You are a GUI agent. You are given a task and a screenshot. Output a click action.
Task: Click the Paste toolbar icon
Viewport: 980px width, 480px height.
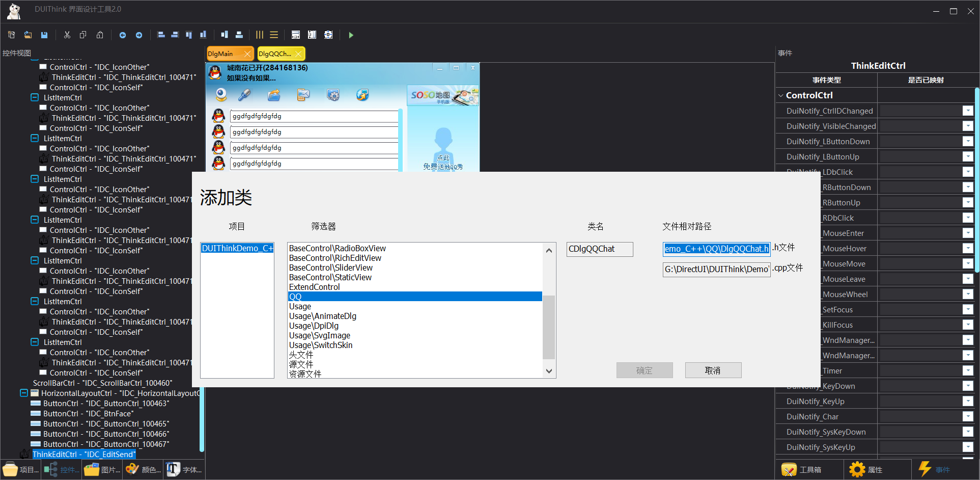pos(100,35)
